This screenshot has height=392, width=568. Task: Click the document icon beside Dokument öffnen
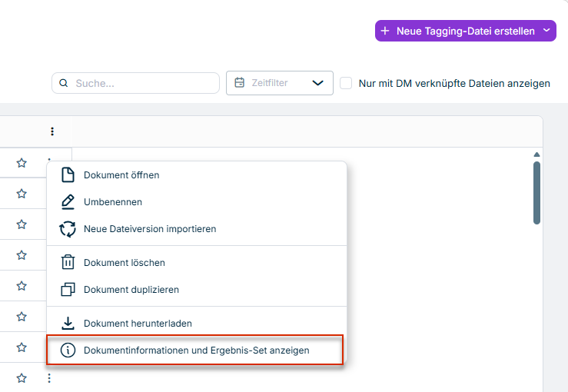coord(68,175)
